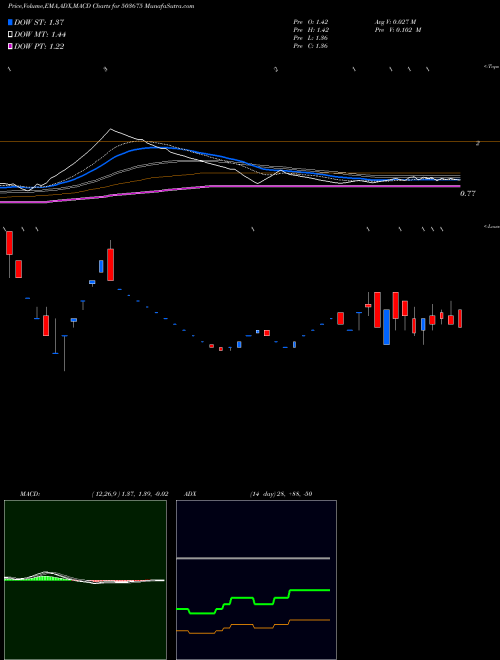Click the 'Pre O: 1.42' open value
Viewport: 500px width, 660px height.
coord(311,21)
